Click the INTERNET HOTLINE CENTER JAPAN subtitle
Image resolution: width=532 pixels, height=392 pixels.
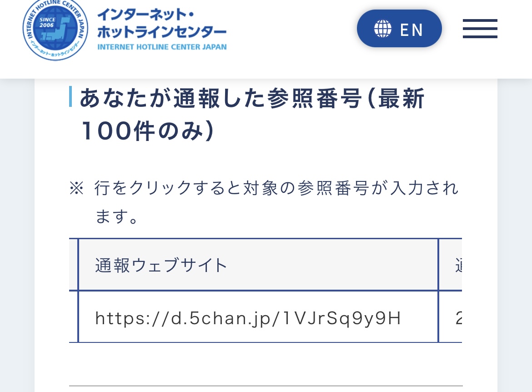click(162, 47)
